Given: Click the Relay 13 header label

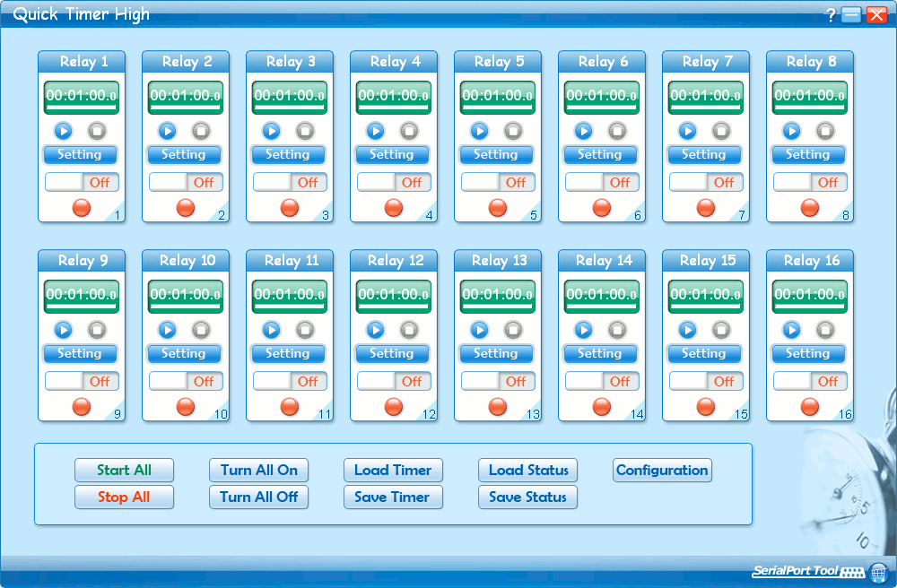Looking at the screenshot, I should click(498, 261).
